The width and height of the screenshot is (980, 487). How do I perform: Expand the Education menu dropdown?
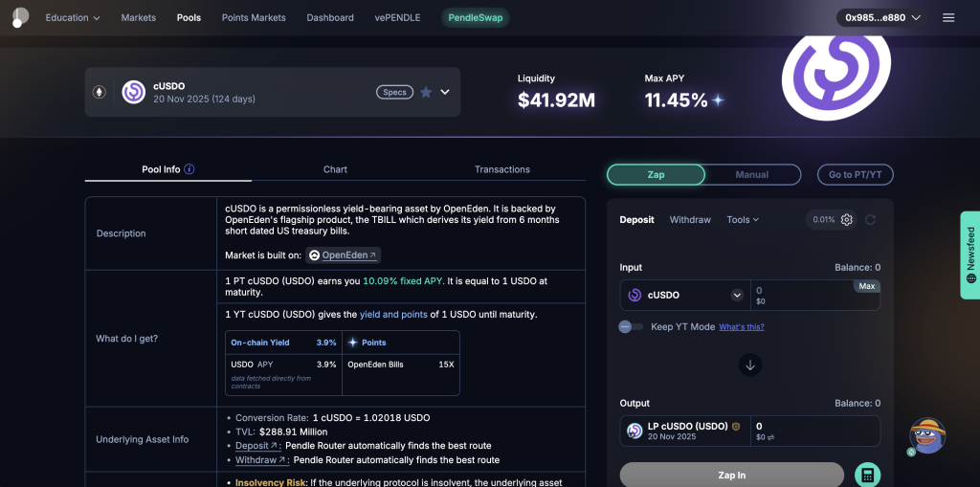(73, 17)
